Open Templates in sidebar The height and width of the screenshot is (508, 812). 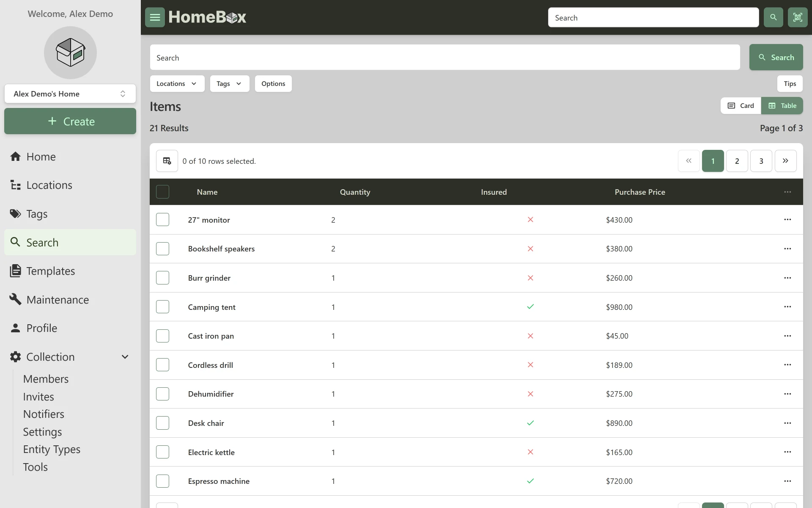[70, 271]
